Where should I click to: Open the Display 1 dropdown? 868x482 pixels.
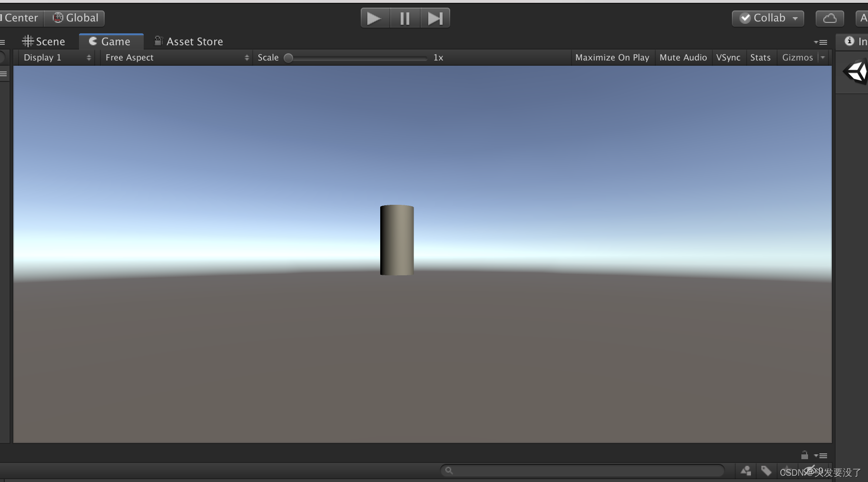(x=57, y=58)
